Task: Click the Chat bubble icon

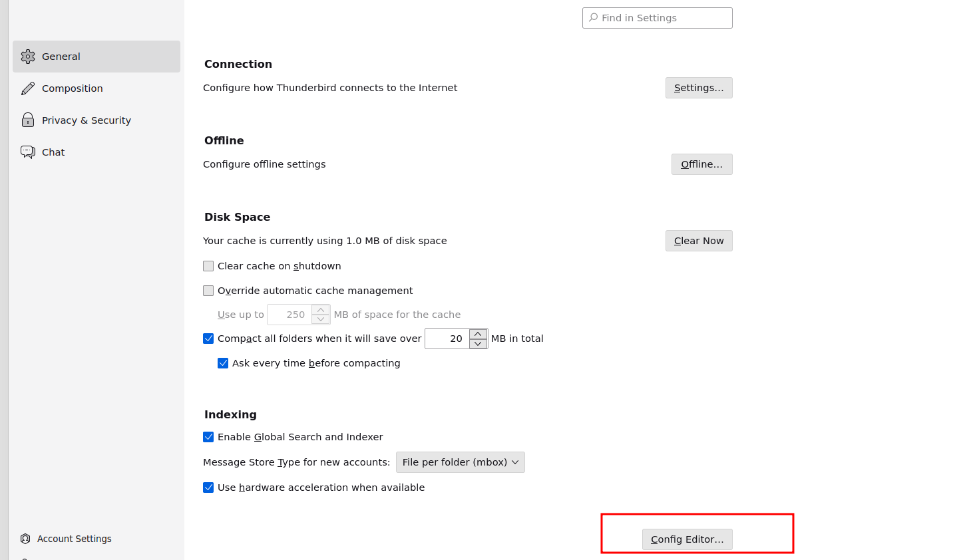Action: pyautogui.click(x=28, y=152)
